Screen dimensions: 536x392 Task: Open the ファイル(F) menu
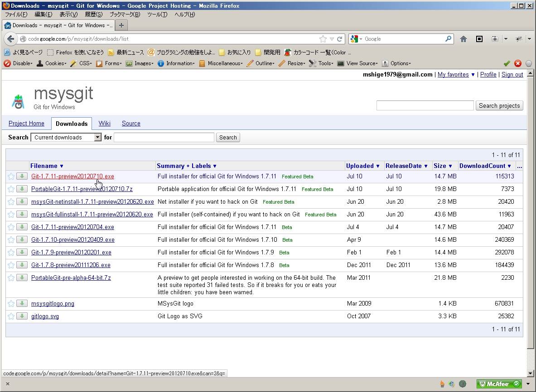16,14
